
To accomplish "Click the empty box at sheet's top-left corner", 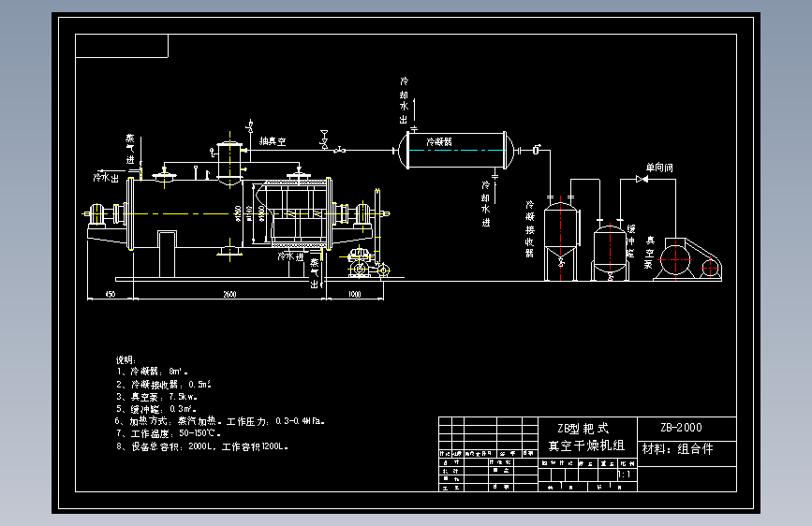I will coord(122,46).
